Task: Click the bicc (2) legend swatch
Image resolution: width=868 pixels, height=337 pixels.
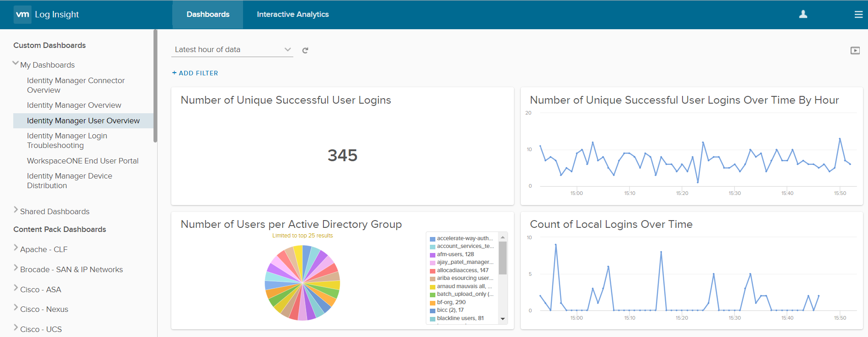Action: (x=432, y=311)
